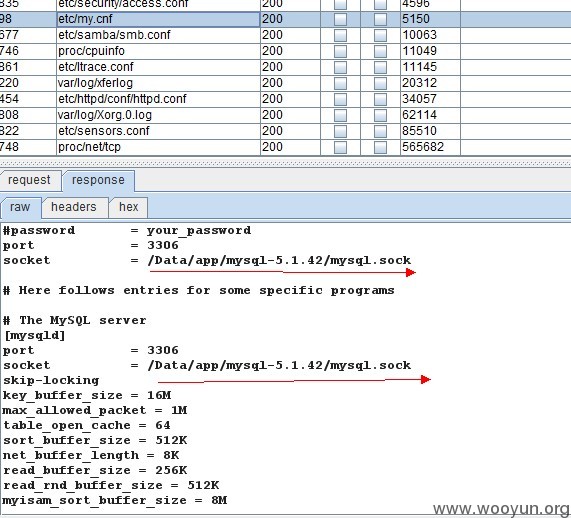
Task: Open the raw view tab
Action: coord(20,207)
